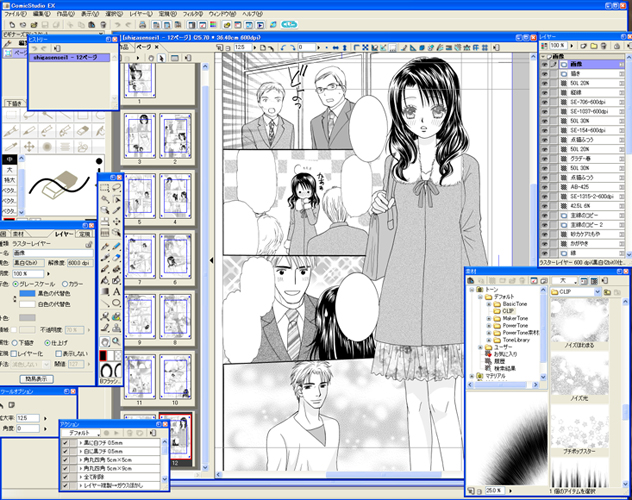
Task: Select the Zoom magnifier tool in the toolbox
Action: click(x=116, y=342)
